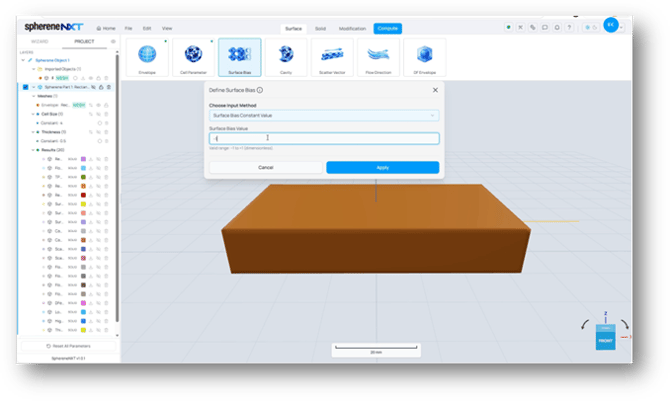
Task: Click the link icon in top toolbar
Action: coord(532,27)
